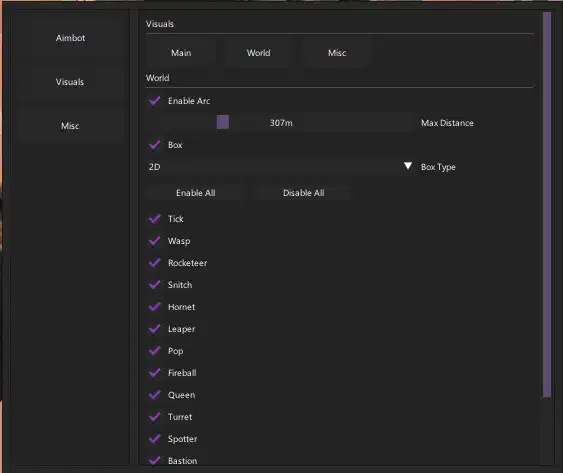The height and width of the screenshot is (473, 563).
Task: Switch to the Visuals sidebar section
Action: click(x=70, y=82)
